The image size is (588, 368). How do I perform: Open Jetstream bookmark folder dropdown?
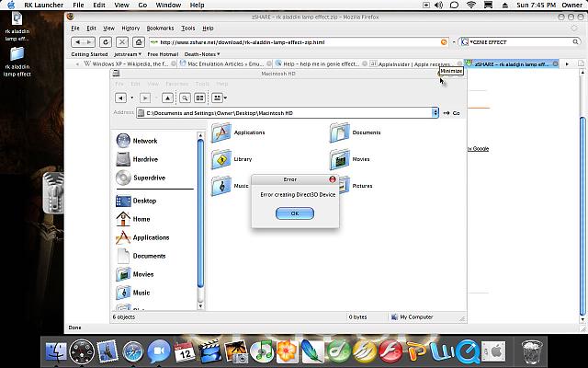pyautogui.click(x=128, y=54)
